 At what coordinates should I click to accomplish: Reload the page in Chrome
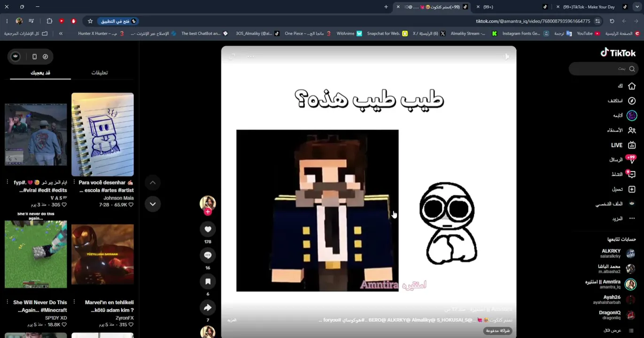[612, 21]
